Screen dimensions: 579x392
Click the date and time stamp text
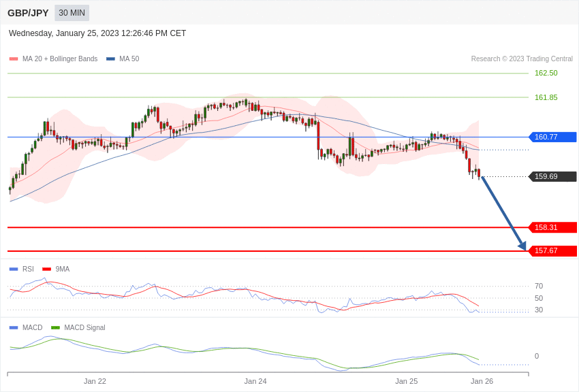coord(97,33)
